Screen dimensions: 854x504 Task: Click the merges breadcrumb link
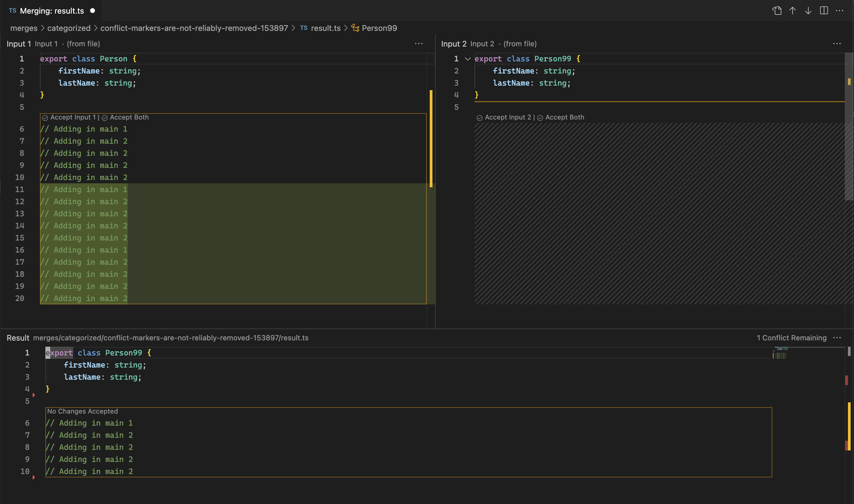coord(23,28)
